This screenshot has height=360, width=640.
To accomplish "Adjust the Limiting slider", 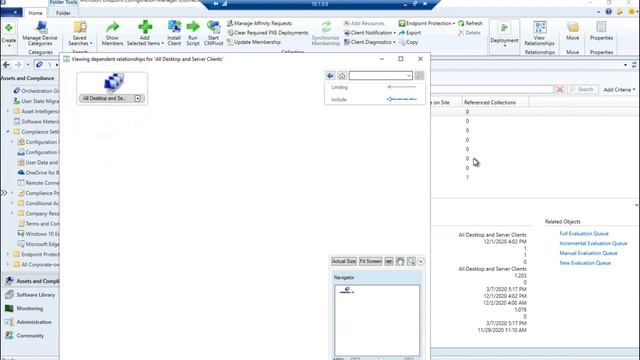I will pyautogui.click(x=402, y=87).
